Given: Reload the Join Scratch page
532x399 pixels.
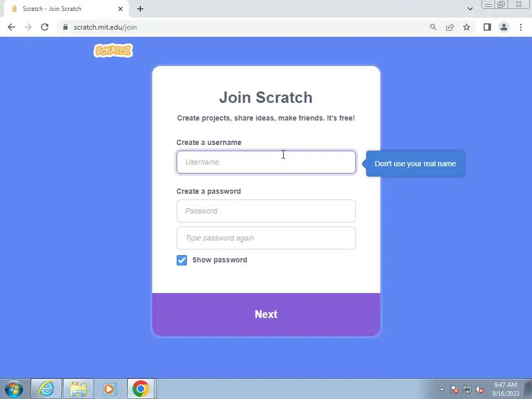Looking at the screenshot, I should point(45,27).
